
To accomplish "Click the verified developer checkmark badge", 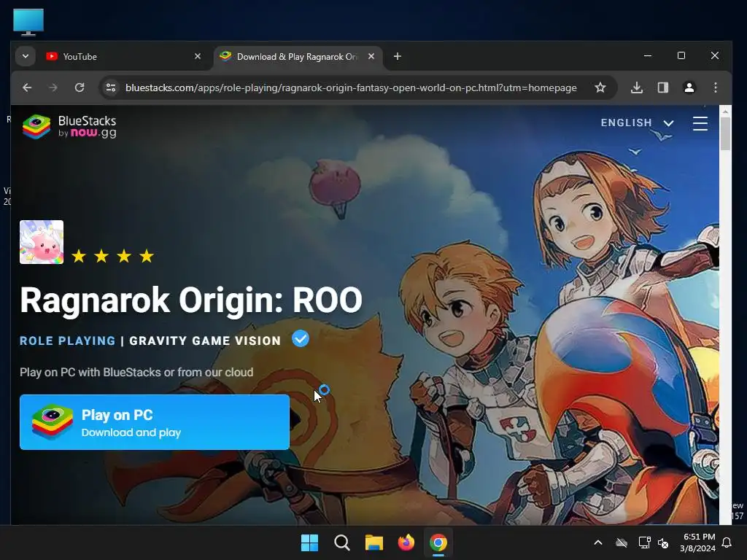I will (x=301, y=338).
